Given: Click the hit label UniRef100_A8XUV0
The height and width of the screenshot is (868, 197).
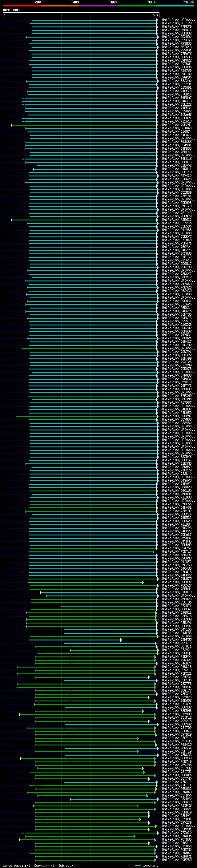Looking at the screenshot, I should point(177,799).
